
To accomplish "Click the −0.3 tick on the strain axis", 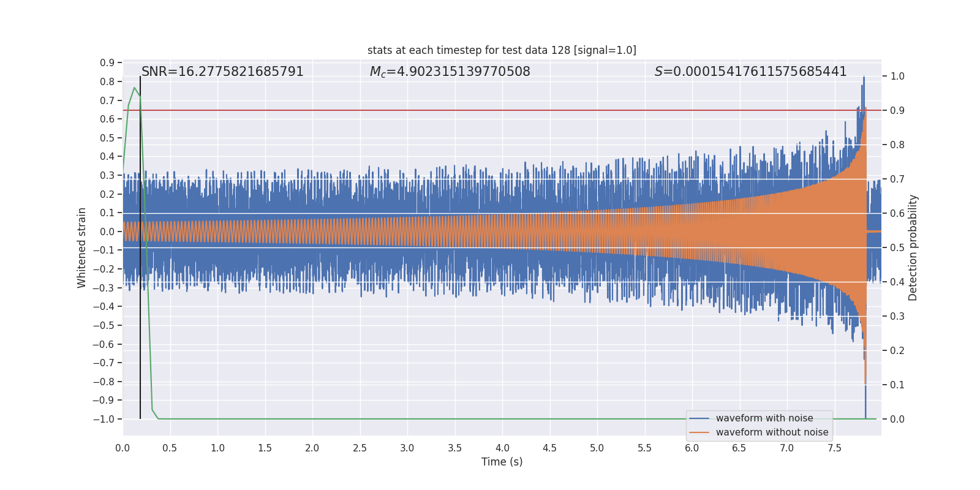I will pos(104,288).
